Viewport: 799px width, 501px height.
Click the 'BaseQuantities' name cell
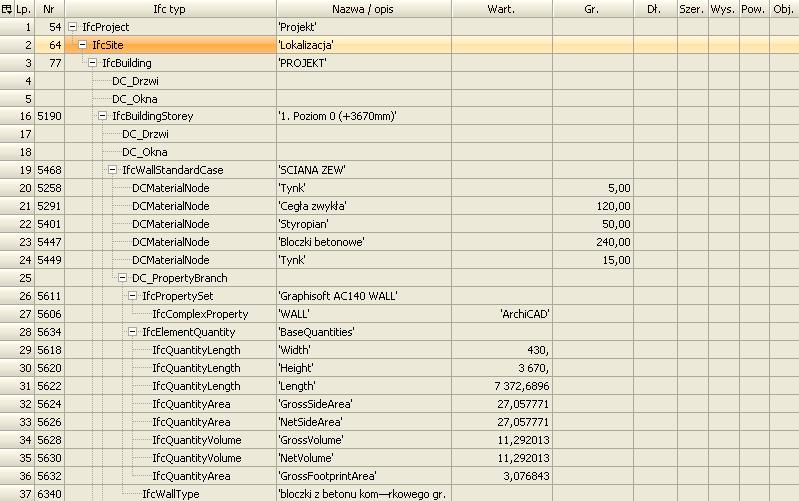[364, 332]
